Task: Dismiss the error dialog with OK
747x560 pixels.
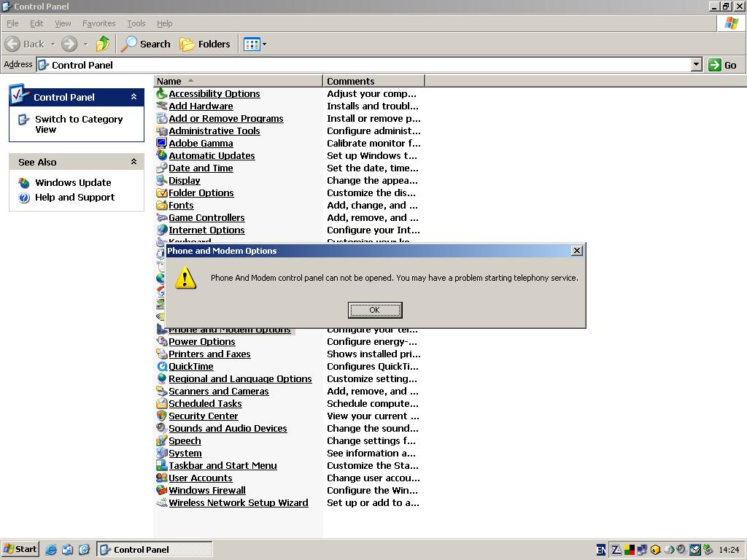Action: click(x=375, y=310)
